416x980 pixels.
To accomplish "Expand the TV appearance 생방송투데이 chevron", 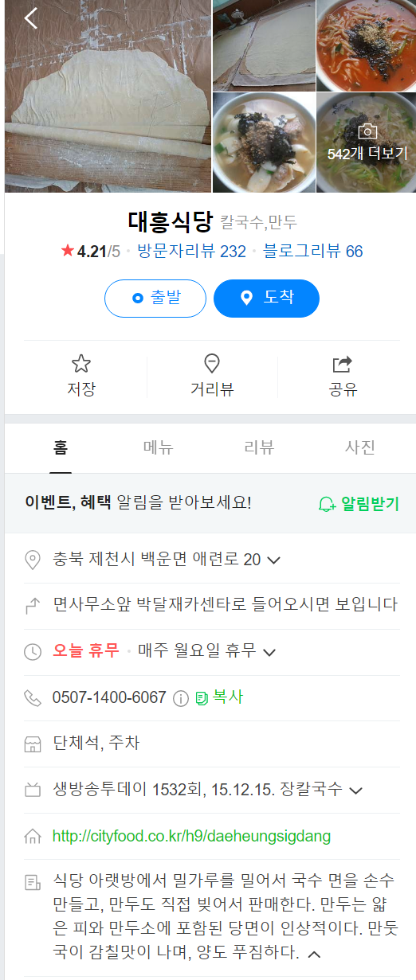I will [x=356, y=791].
